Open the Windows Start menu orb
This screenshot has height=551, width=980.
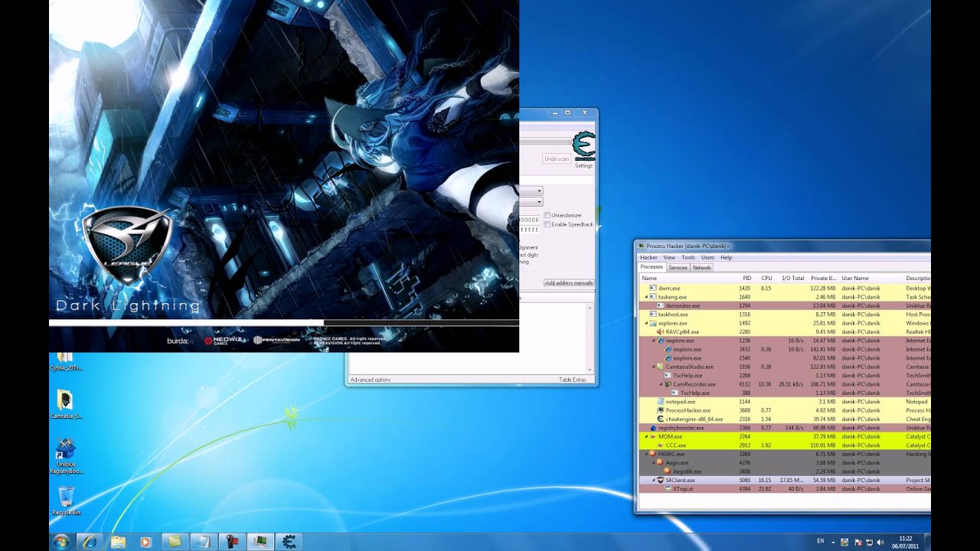tap(61, 542)
